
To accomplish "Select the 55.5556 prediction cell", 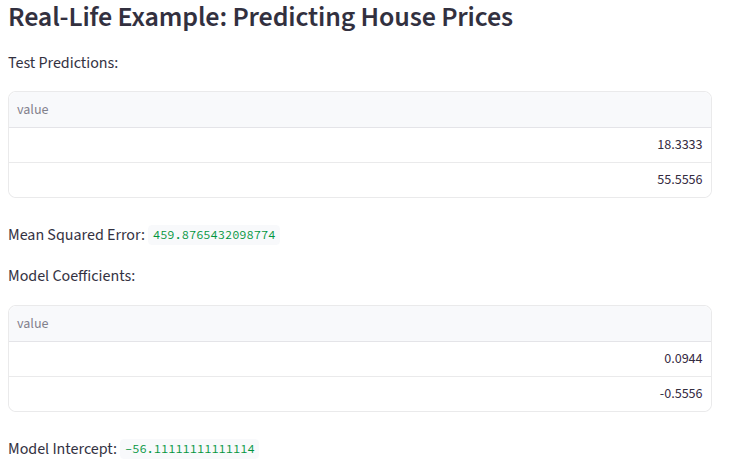I will (679, 180).
